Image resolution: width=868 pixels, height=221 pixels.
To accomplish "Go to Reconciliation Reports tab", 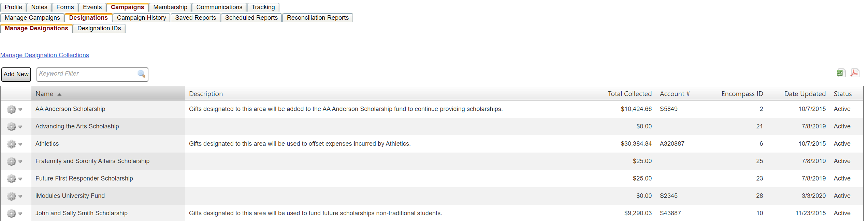I will 317,18.
